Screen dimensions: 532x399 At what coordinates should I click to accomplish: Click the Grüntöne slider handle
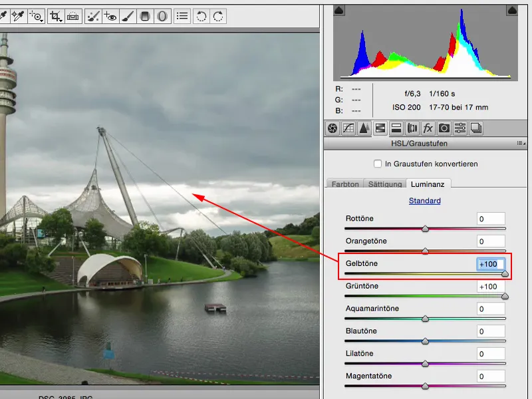(505, 296)
